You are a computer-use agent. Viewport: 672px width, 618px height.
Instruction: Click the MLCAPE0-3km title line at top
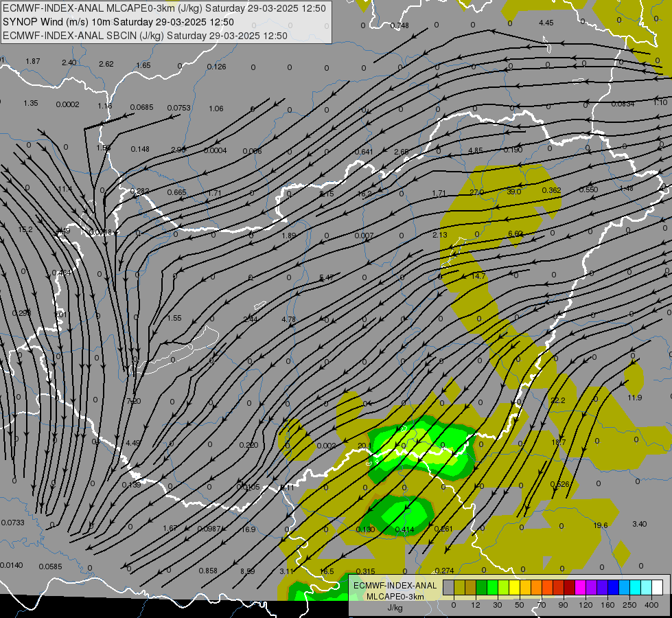165,8
